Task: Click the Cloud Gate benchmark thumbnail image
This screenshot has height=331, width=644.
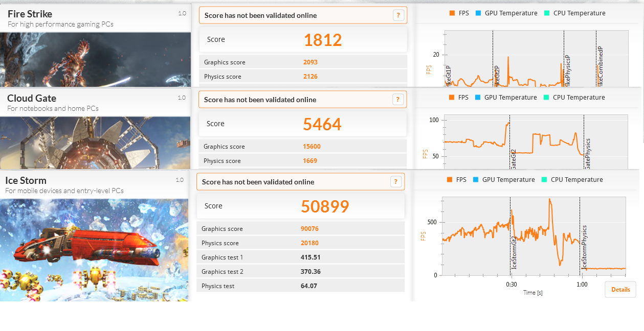Action: pos(95,143)
